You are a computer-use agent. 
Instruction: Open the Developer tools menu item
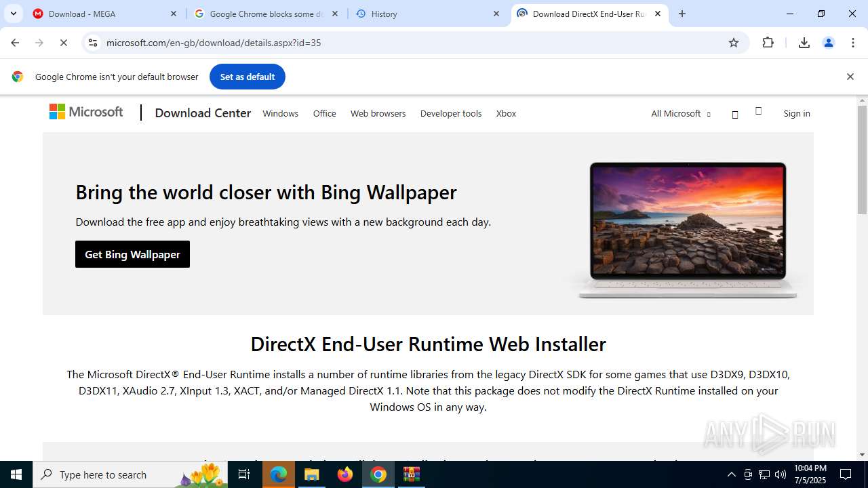pyautogui.click(x=451, y=113)
